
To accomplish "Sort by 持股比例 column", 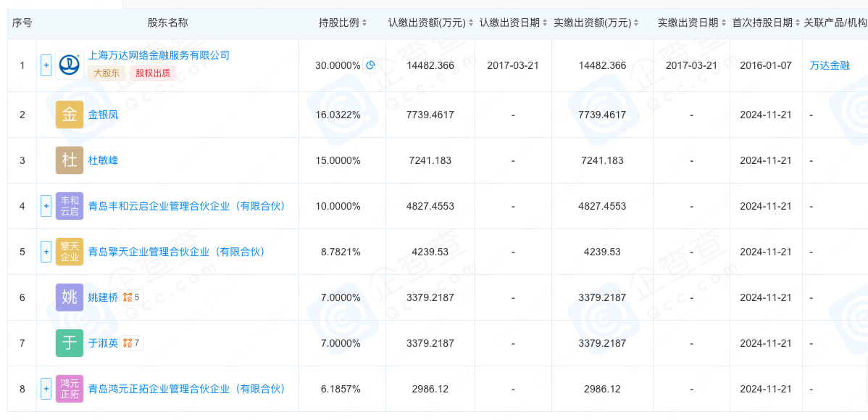I will (343, 22).
